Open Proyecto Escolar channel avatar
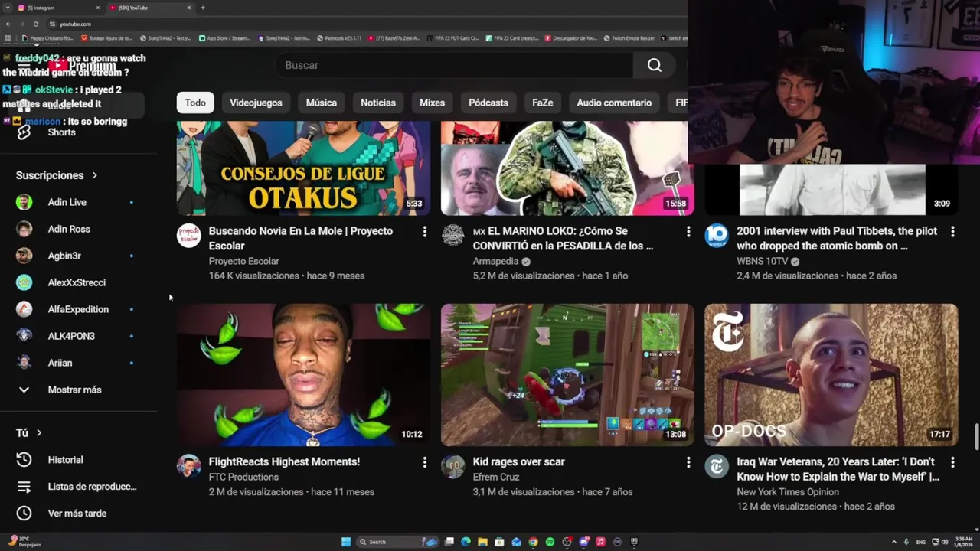The image size is (980, 551). coord(188,235)
